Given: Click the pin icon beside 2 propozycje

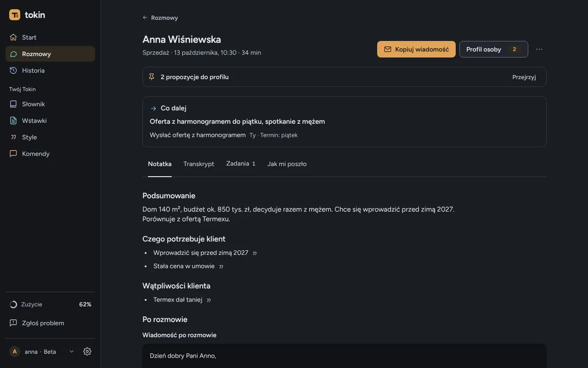Looking at the screenshot, I should (151, 77).
